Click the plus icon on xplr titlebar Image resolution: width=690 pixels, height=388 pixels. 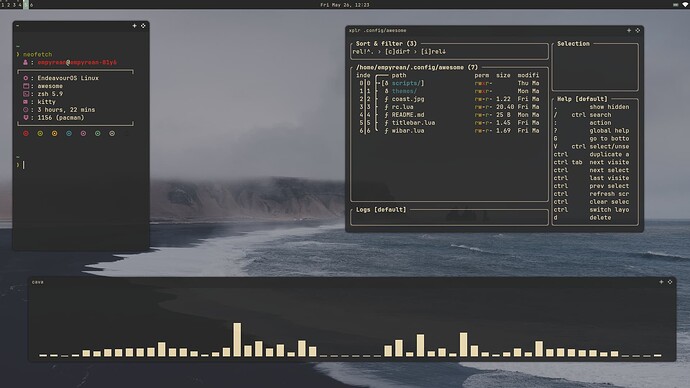point(629,30)
